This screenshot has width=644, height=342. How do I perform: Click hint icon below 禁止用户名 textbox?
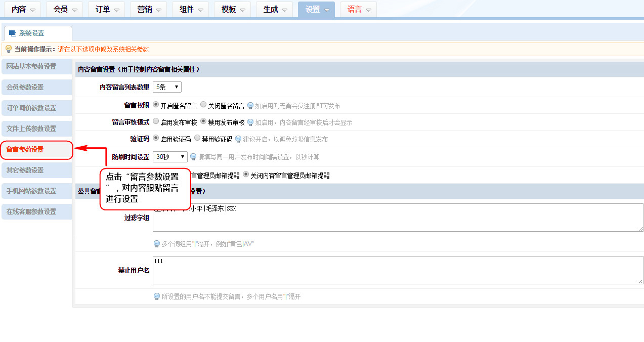click(157, 296)
